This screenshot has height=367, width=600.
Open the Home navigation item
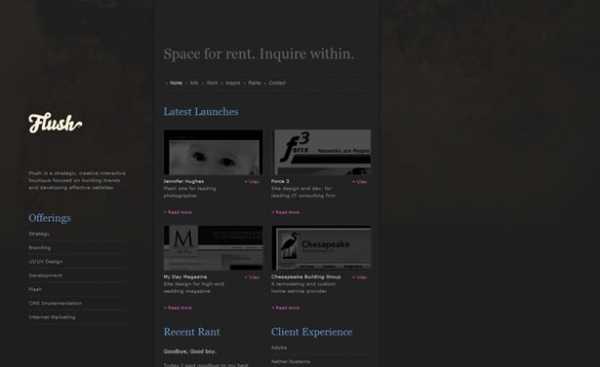coord(176,83)
